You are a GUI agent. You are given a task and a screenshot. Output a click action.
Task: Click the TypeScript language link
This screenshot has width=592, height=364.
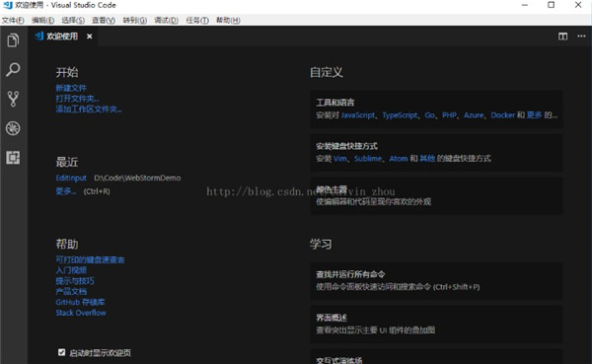[x=400, y=115]
